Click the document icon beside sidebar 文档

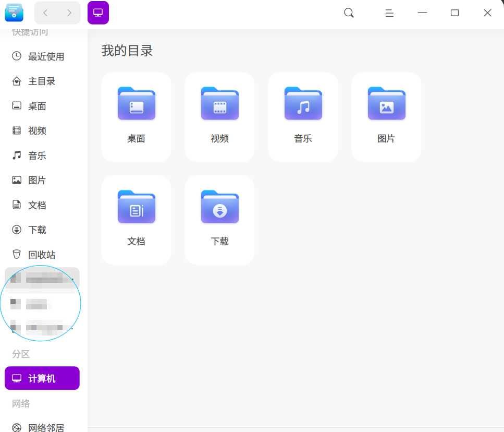[x=17, y=205]
